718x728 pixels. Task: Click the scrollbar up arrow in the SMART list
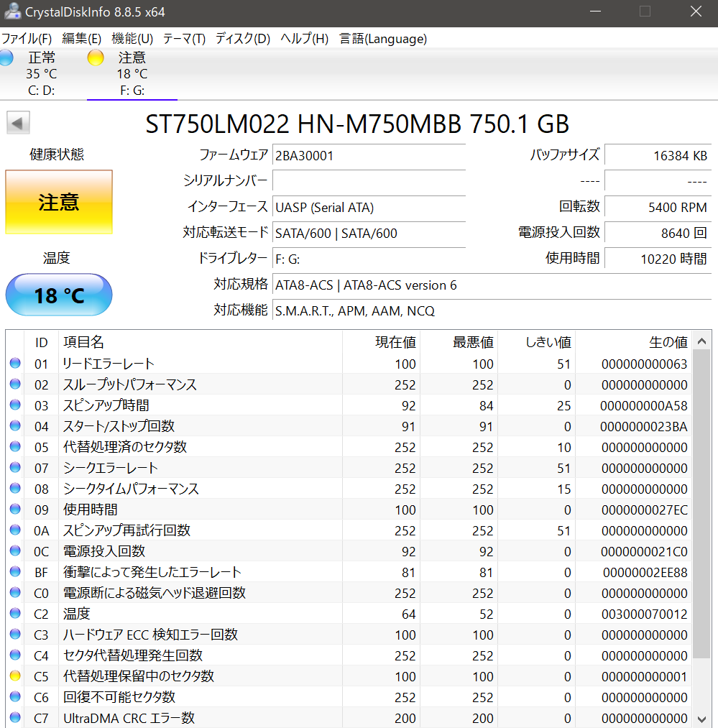701,341
